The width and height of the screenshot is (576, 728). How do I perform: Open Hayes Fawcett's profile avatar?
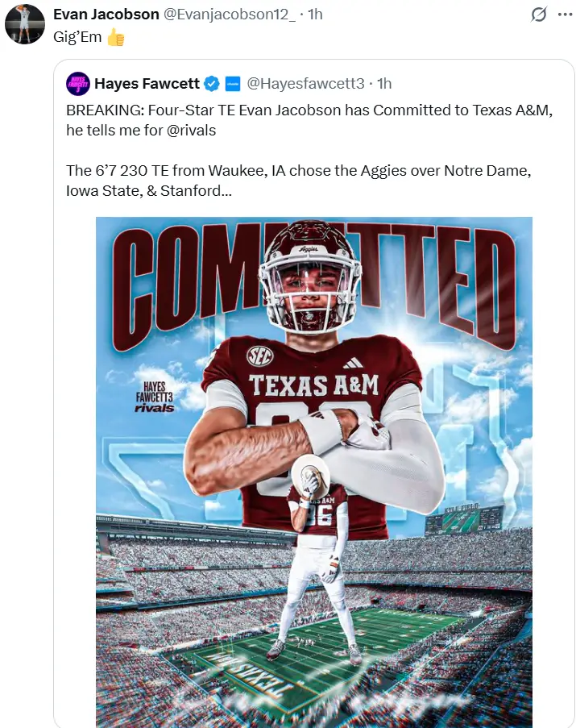click(x=78, y=84)
